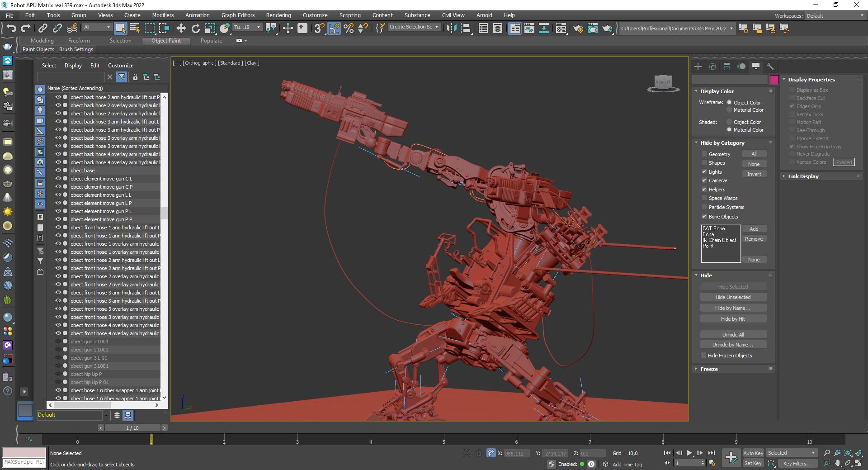Open the Mirror tool
The width and height of the screenshot is (868, 470).
coord(451,28)
